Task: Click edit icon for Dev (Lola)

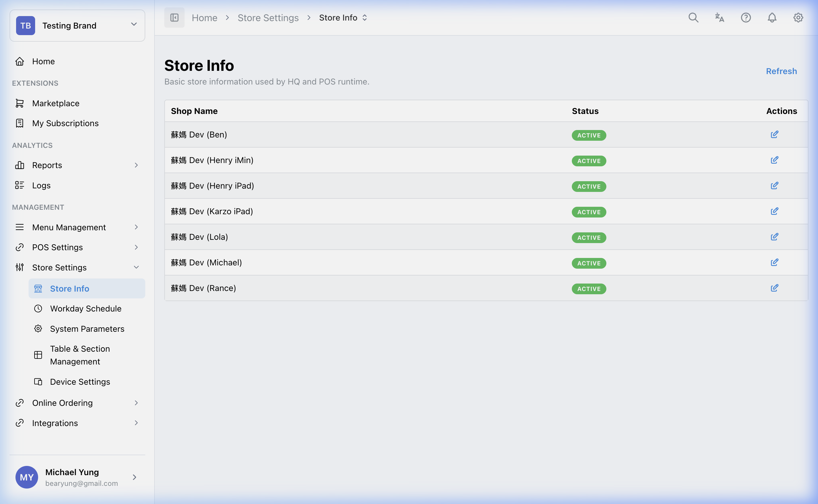Action: pyautogui.click(x=774, y=237)
